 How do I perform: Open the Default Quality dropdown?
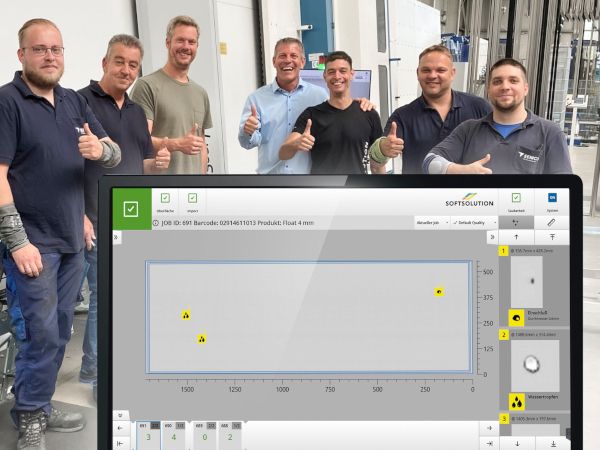[474, 222]
